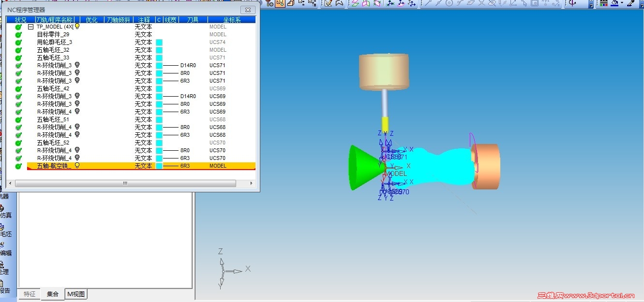Open 毛坯 stock item in left sidebar
The image size is (644, 302).
(6, 230)
